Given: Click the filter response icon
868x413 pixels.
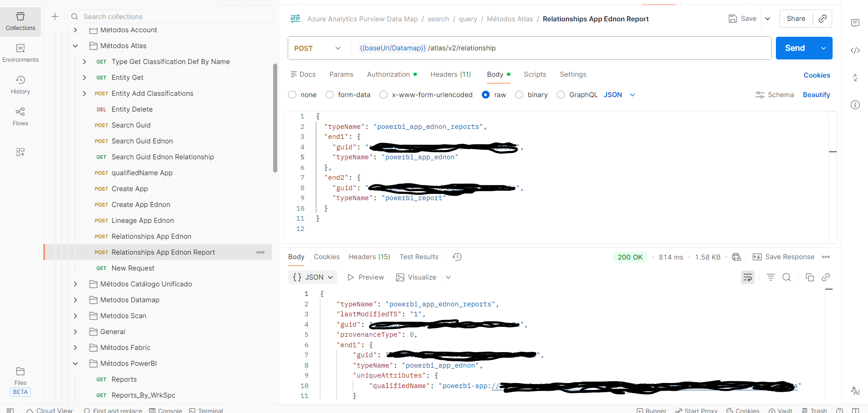Looking at the screenshot, I should (x=771, y=277).
